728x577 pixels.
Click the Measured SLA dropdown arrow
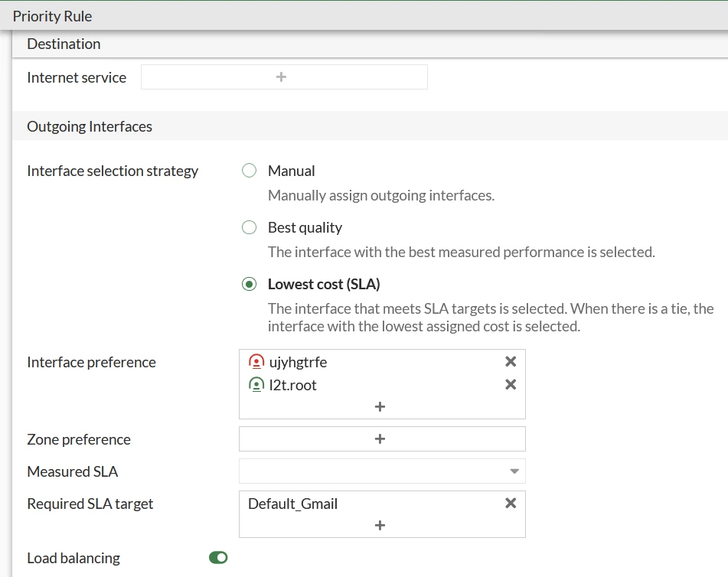click(x=514, y=471)
